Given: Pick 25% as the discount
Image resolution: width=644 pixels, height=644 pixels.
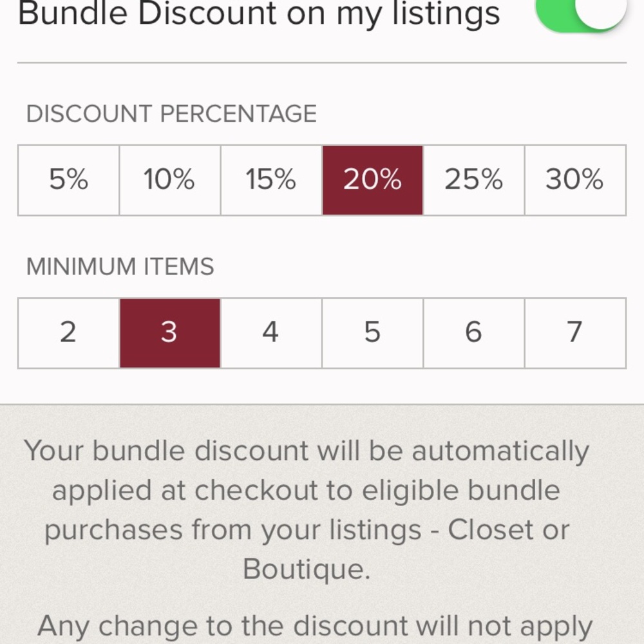Looking at the screenshot, I should point(474,180).
